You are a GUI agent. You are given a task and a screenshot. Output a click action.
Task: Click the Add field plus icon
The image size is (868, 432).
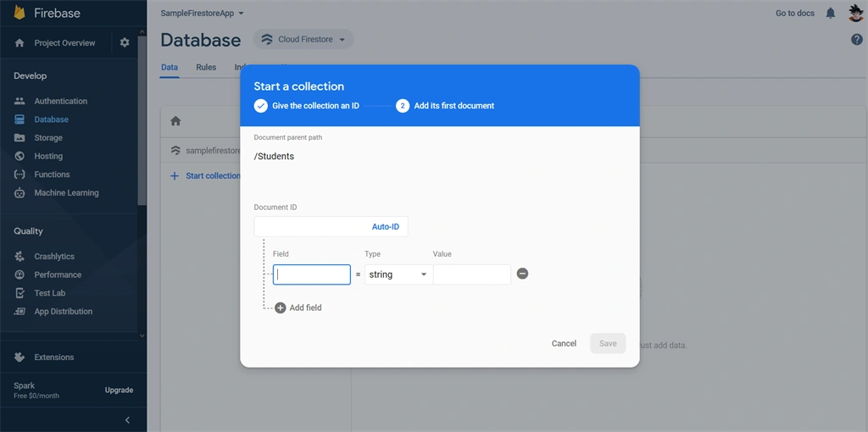coord(280,307)
